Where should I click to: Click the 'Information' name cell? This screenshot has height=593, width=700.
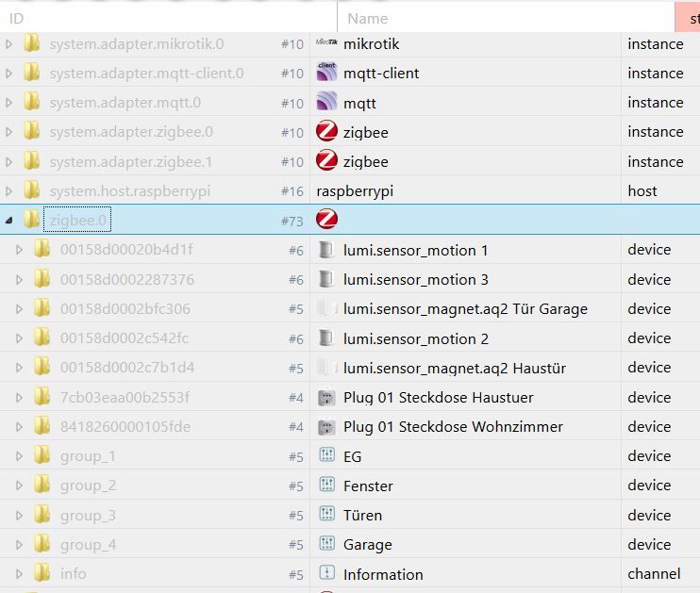383,575
